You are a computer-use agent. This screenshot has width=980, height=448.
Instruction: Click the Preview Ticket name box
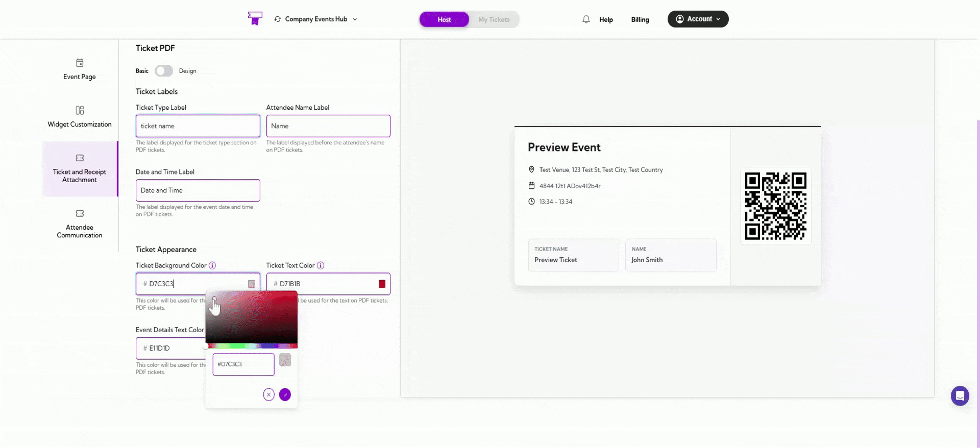[574, 255]
